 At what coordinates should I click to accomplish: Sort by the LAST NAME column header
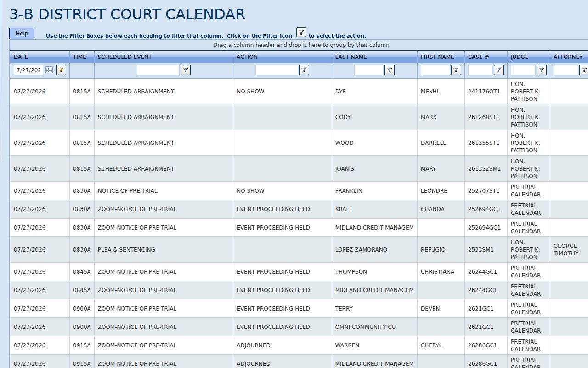[x=351, y=57]
